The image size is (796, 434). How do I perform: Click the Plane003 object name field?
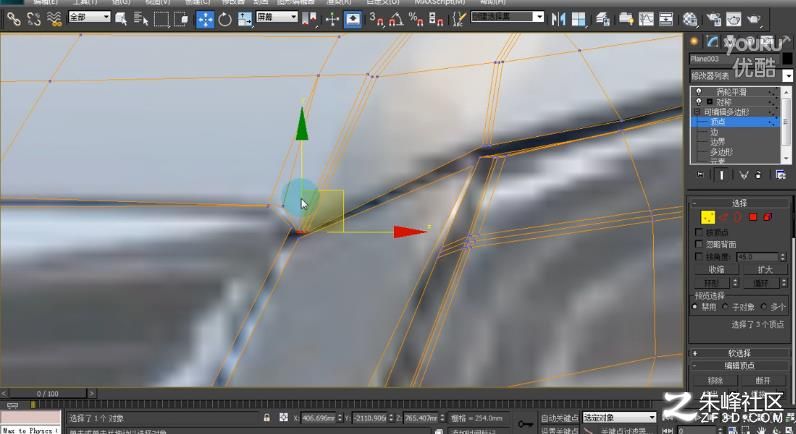tap(734, 59)
